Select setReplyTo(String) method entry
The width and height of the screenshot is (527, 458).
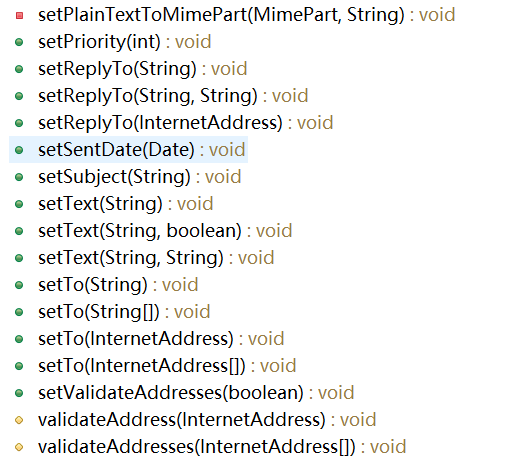[143, 69]
